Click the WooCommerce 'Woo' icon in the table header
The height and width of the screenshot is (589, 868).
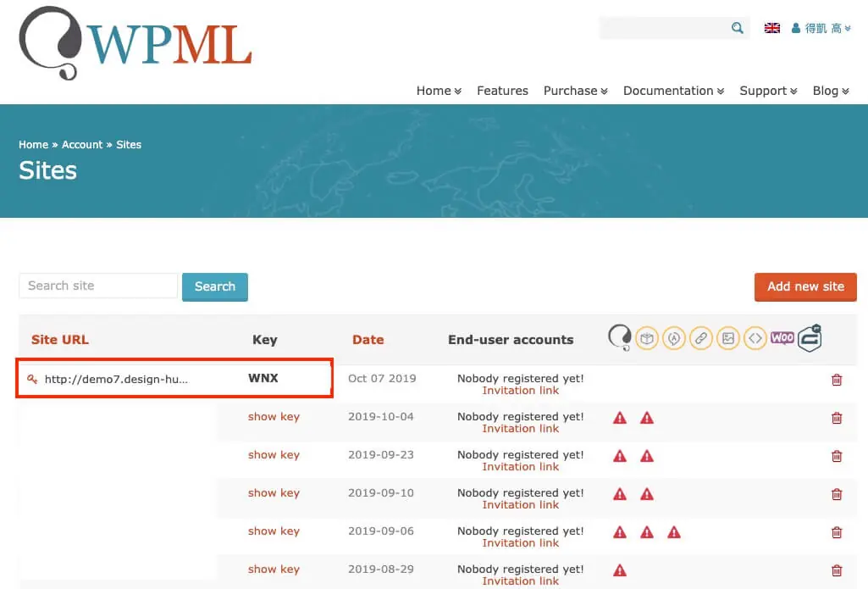782,337
